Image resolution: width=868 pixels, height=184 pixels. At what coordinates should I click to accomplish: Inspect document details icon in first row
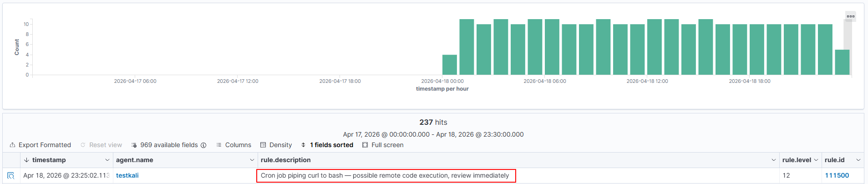(11, 175)
